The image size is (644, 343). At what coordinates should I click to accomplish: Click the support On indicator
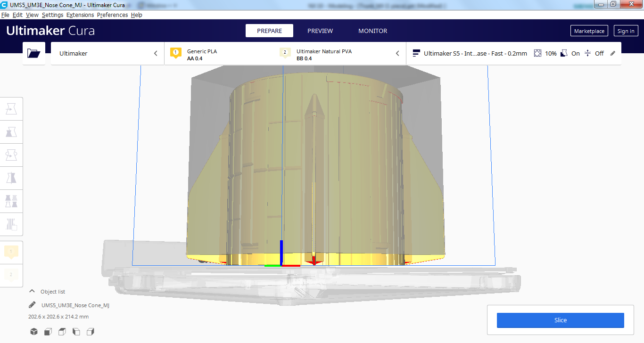(x=570, y=53)
